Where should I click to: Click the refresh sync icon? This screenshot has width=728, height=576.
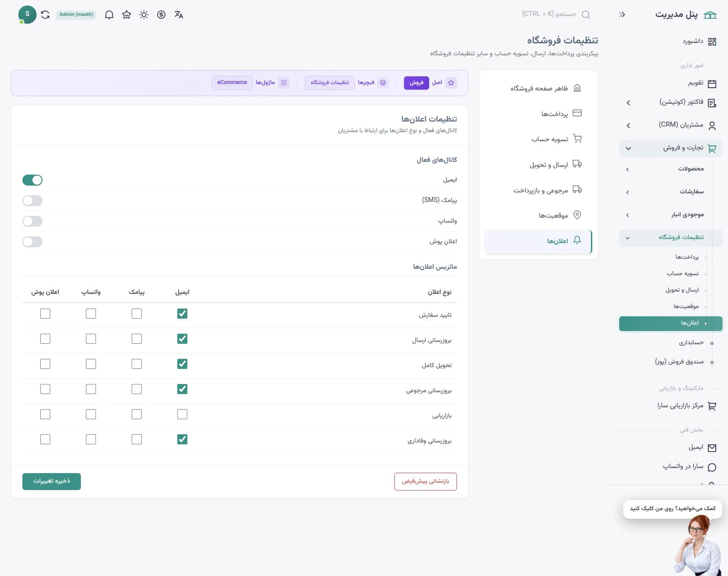[x=45, y=15]
